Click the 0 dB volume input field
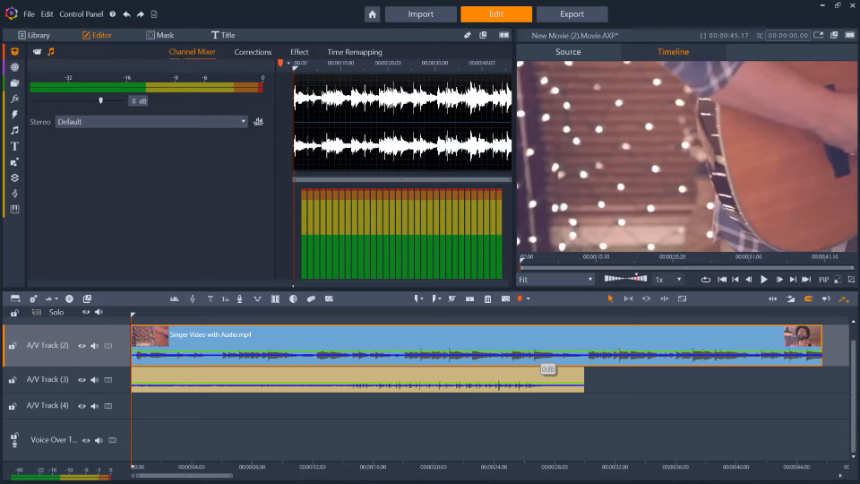Image resolution: width=860 pixels, height=484 pixels. click(138, 101)
